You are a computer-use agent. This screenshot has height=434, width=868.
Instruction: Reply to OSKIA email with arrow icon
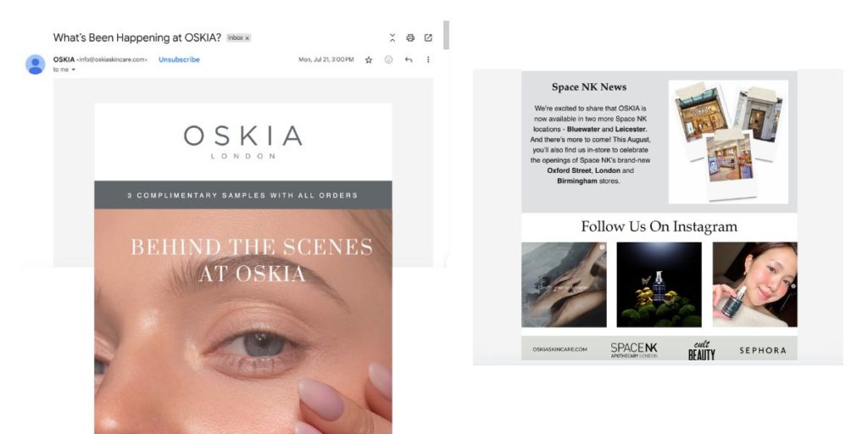tap(409, 60)
